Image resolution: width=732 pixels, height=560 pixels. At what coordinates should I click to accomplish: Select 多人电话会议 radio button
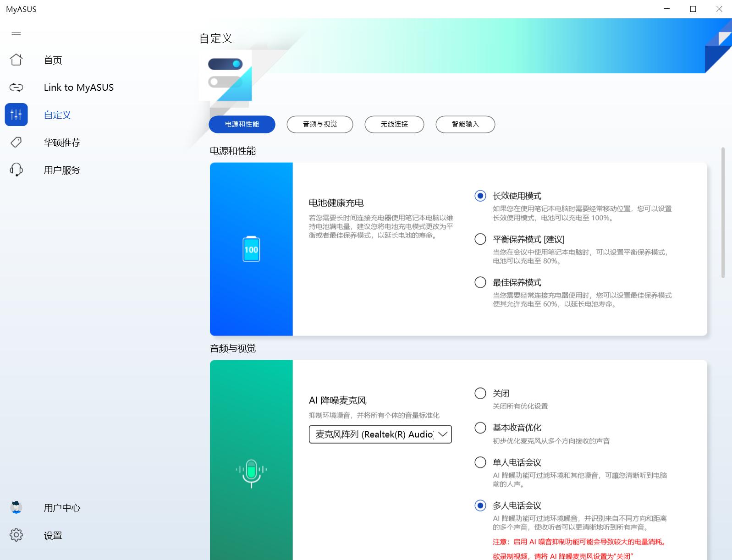coord(480,505)
